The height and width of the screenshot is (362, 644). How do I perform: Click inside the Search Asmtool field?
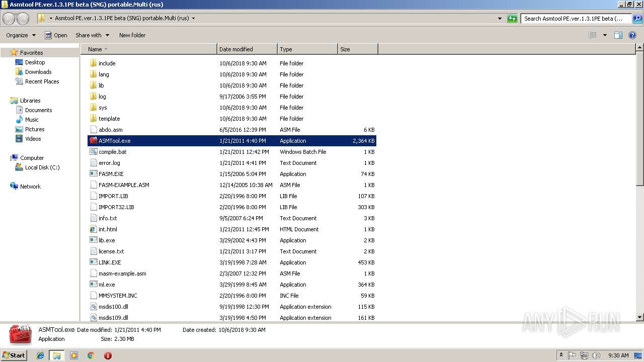coord(576,19)
